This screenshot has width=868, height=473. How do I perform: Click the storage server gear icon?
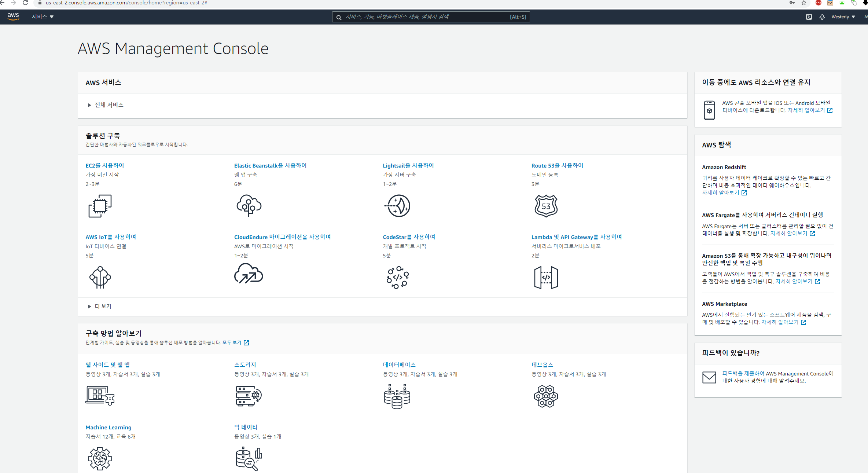[249, 396]
